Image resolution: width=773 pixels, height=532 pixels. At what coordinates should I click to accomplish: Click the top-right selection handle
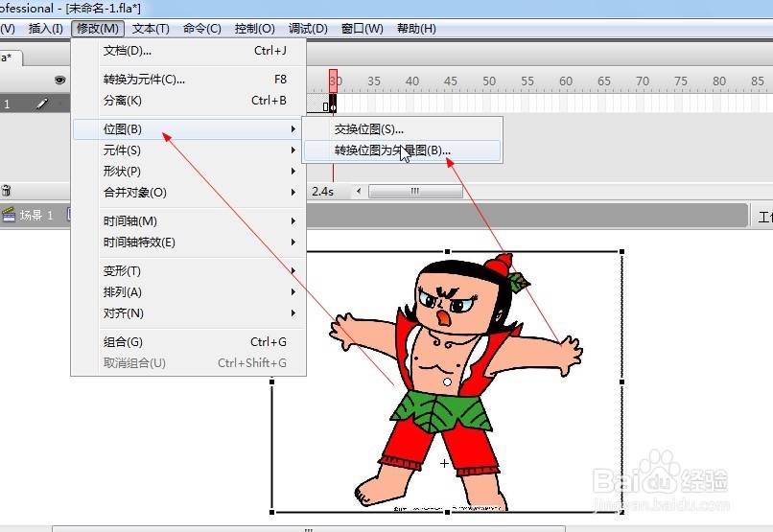point(622,252)
